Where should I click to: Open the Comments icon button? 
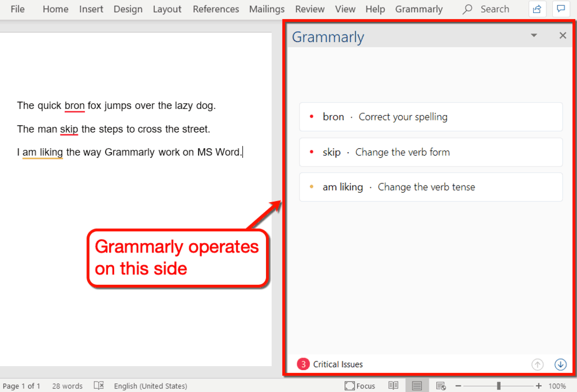pyautogui.click(x=561, y=9)
